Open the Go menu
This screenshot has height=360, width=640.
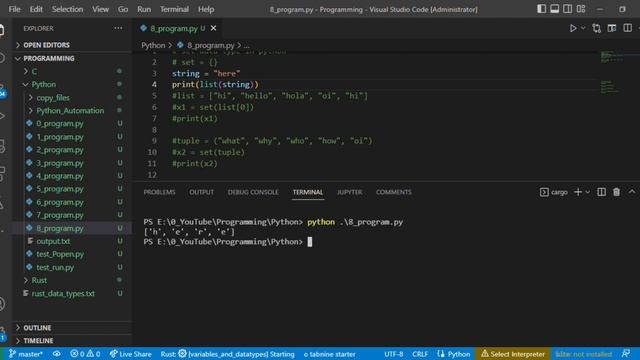(x=123, y=9)
